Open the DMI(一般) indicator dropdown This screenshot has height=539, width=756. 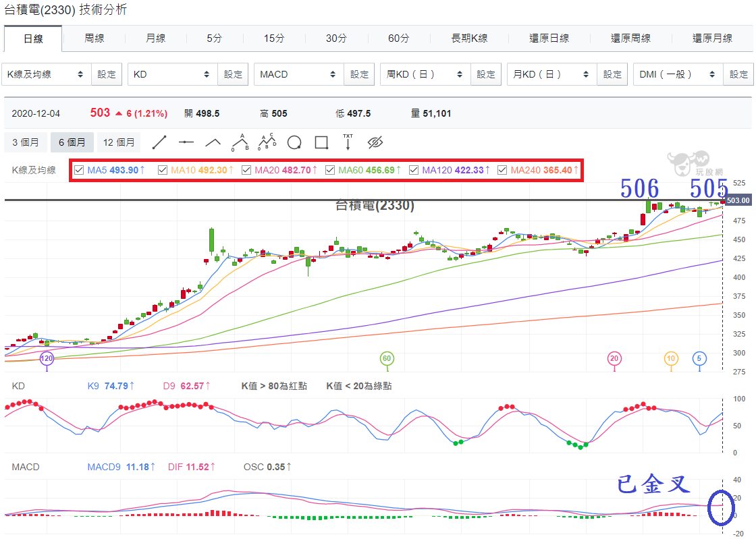(x=678, y=74)
